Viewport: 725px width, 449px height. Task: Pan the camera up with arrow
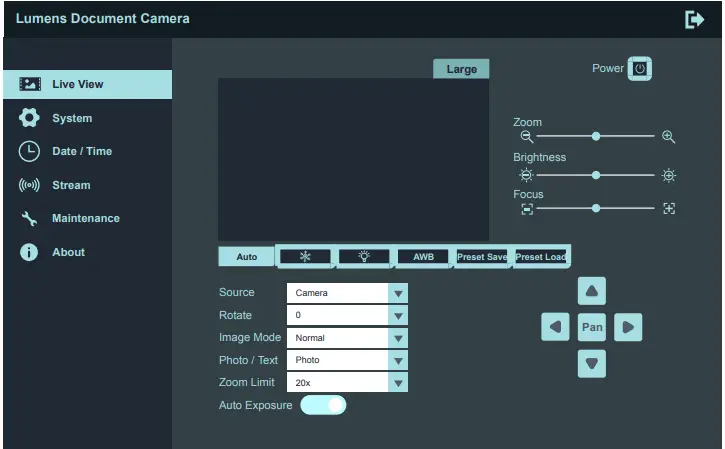coord(592,292)
